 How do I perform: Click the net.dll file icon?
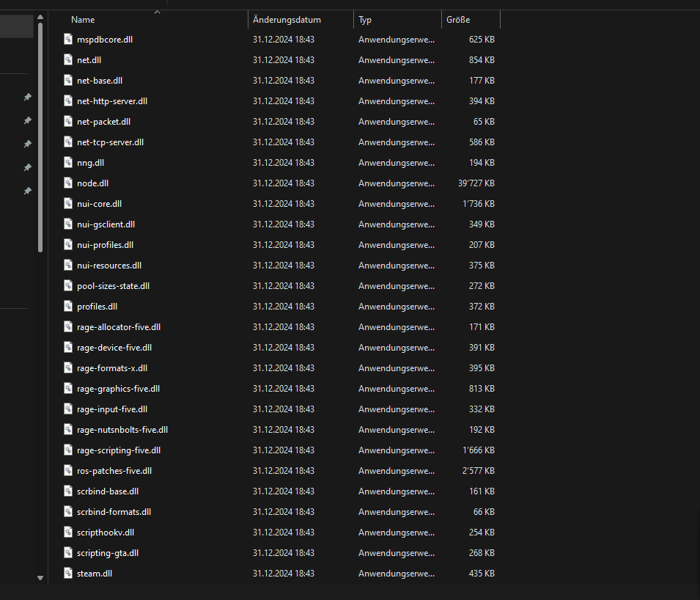point(68,60)
